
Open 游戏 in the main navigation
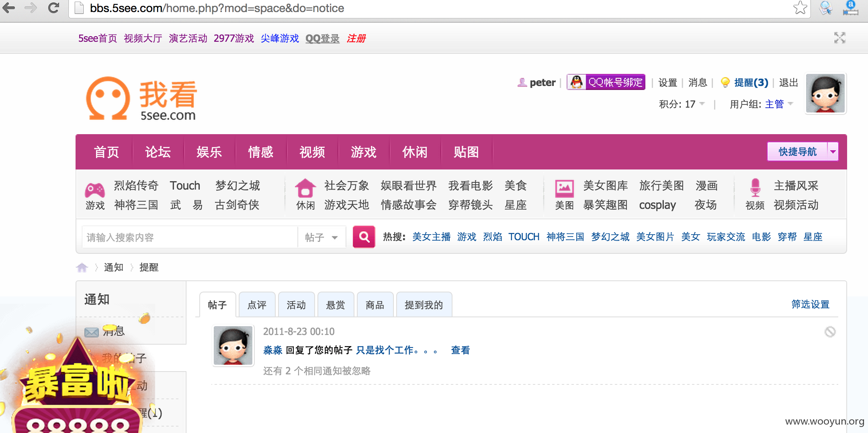tap(364, 152)
